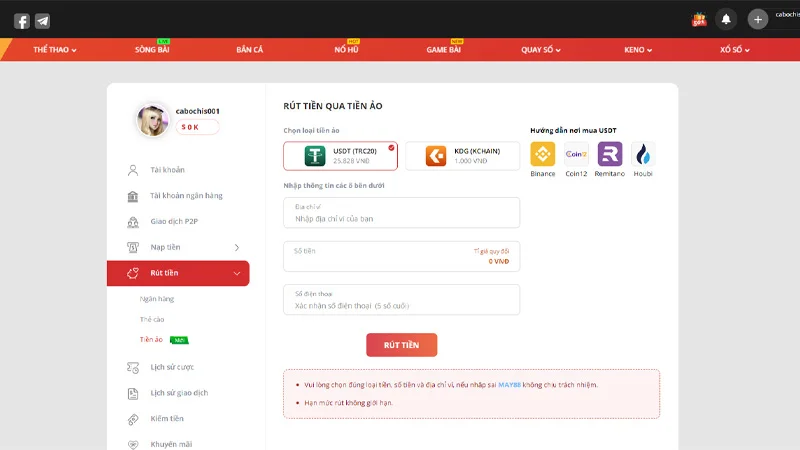This screenshot has width=800, height=450.
Task: Open the Houbi exchange icon
Action: click(643, 154)
